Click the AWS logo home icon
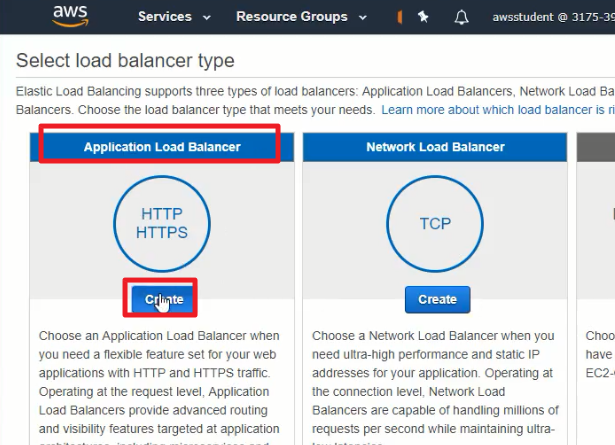Screen dimensions: 615x445 (x=70, y=16)
